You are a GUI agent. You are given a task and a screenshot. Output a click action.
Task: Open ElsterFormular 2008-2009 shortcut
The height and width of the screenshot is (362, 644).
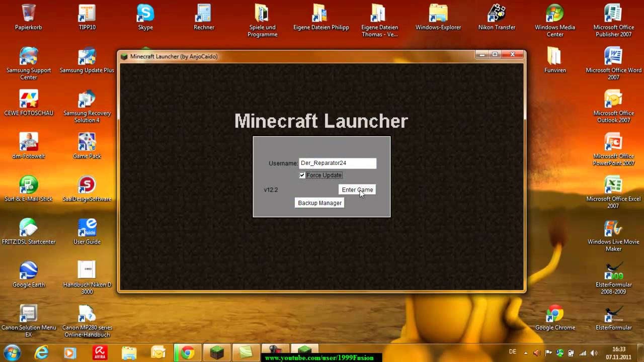613,278
